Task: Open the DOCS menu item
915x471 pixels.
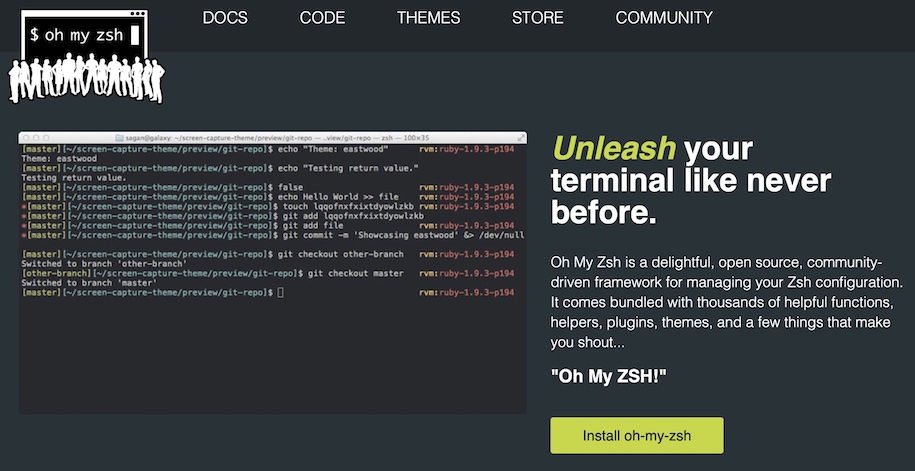Action: tap(225, 18)
